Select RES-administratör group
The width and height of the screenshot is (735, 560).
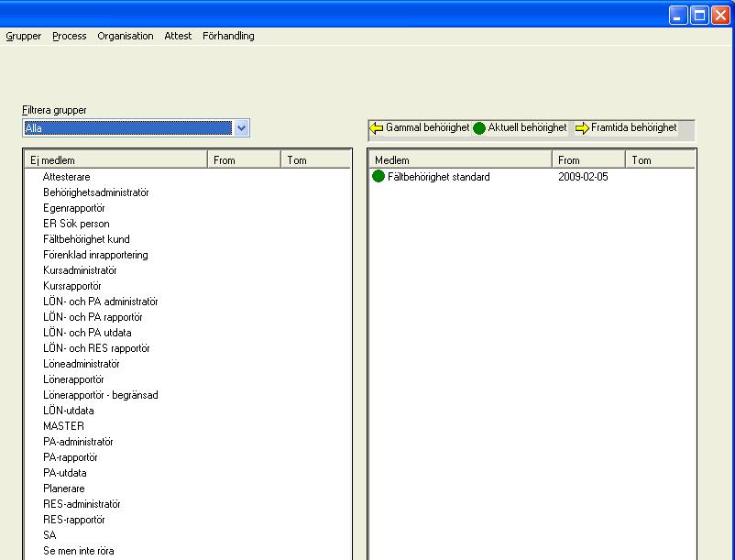coord(82,504)
